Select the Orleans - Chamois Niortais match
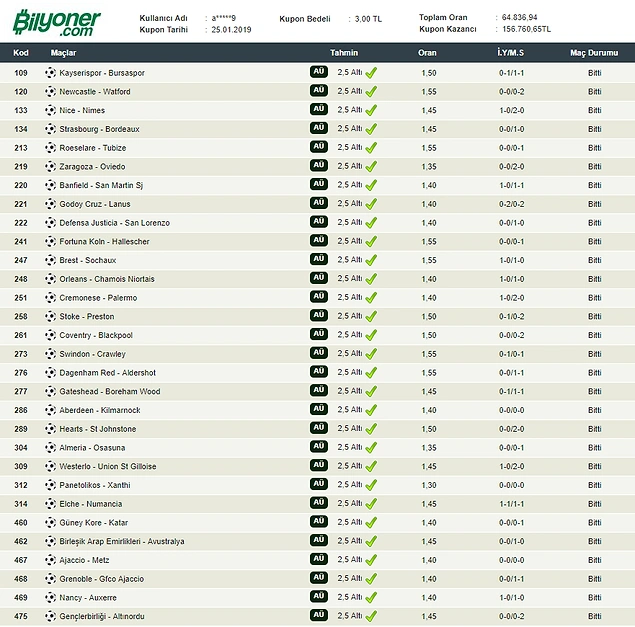The height and width of the screenshot is (627, 635). (x=107, y=279)
